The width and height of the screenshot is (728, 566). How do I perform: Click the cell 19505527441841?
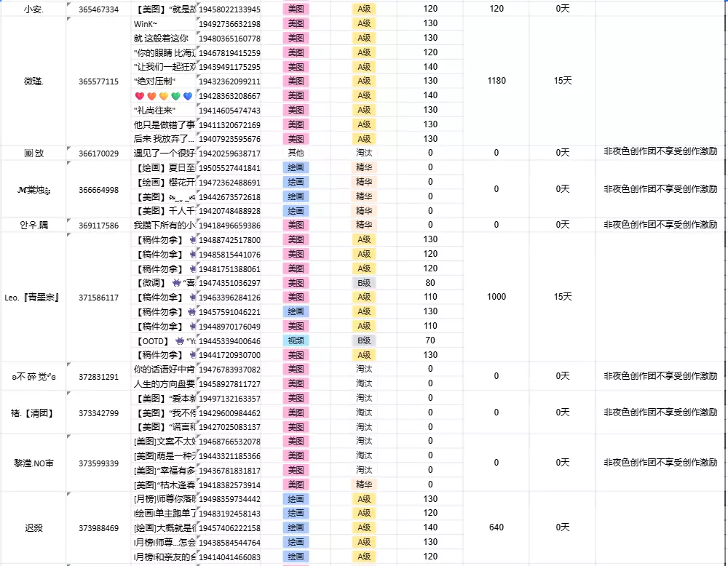(x=229, y=167)
